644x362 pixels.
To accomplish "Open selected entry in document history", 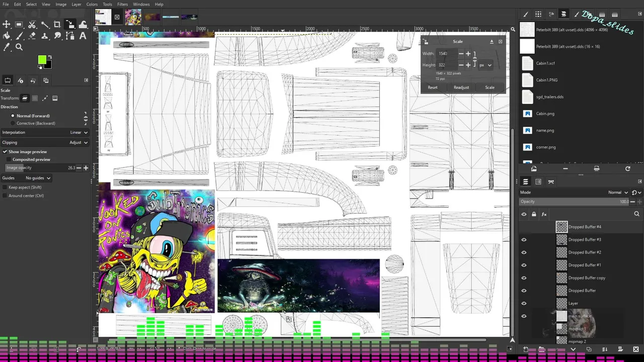I will [534, 169].
